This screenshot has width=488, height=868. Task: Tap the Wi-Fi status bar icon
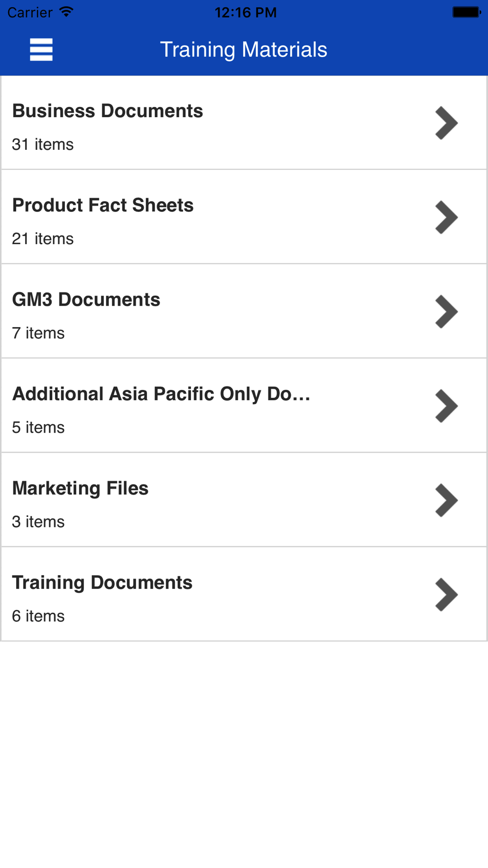coord(66,12)
